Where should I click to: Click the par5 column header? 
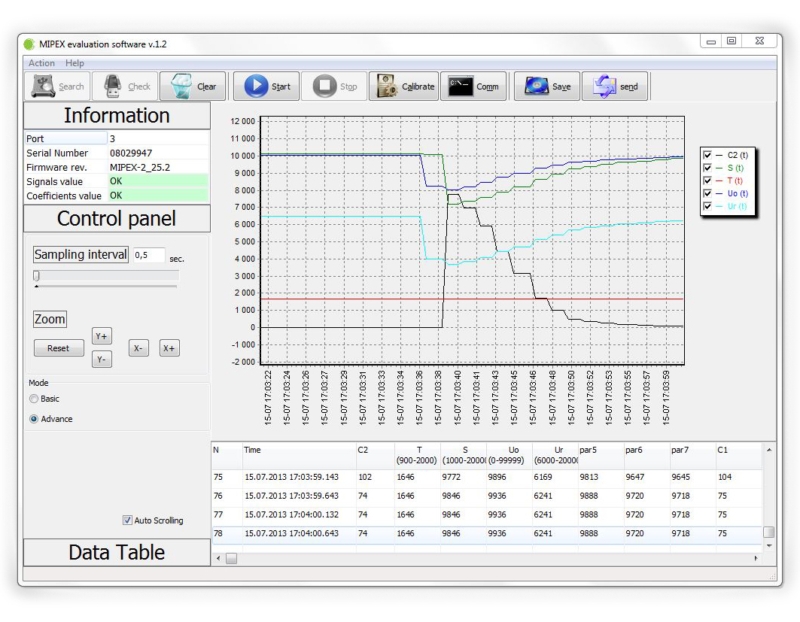click(x=601, y=455)
